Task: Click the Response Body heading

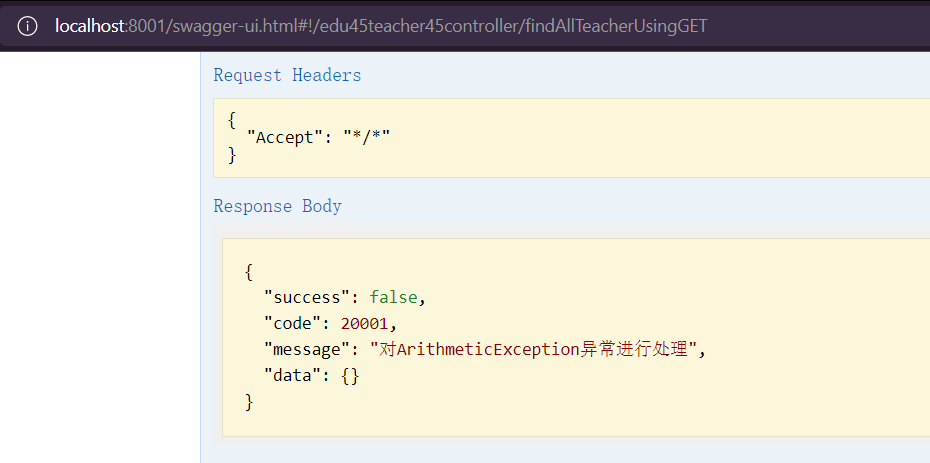Action: coord(277,206)
